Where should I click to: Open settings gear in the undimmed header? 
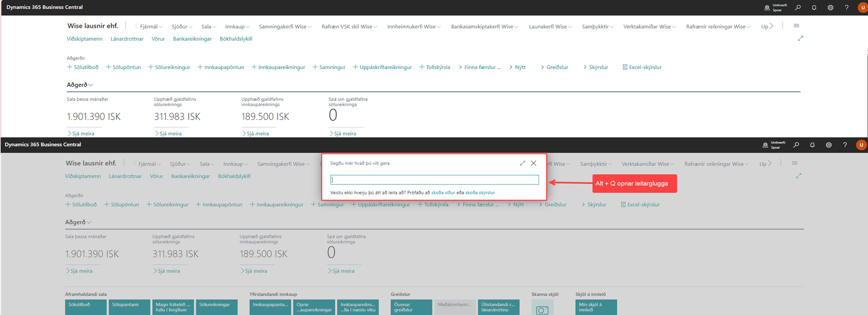tap(830, 7)
